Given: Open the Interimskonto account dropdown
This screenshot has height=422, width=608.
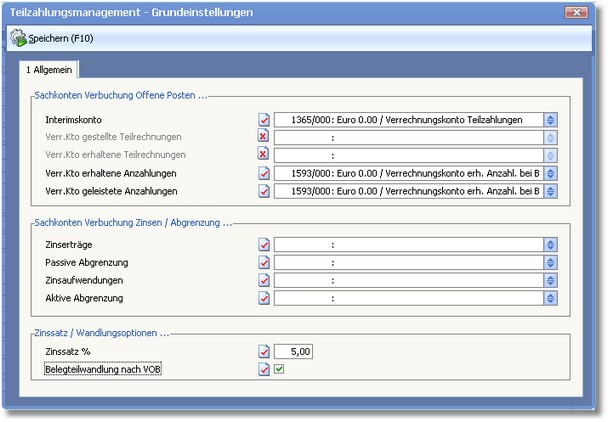Looking at the screenshot, I should pyautogui.click(x=550, y=119).
